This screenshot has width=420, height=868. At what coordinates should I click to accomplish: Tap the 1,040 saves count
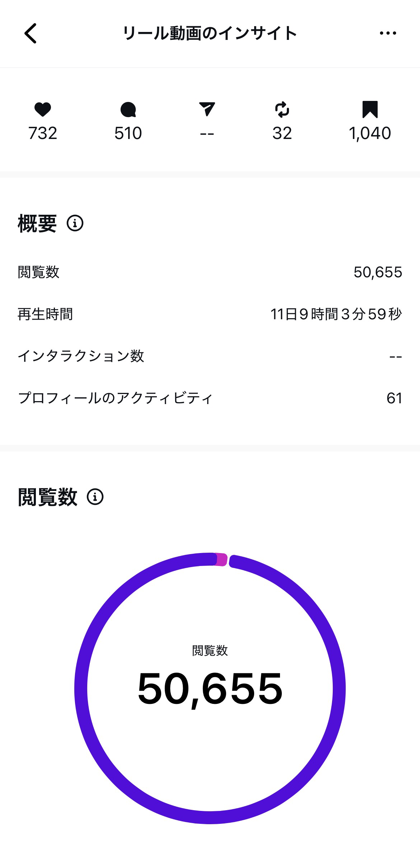[370, 133]
